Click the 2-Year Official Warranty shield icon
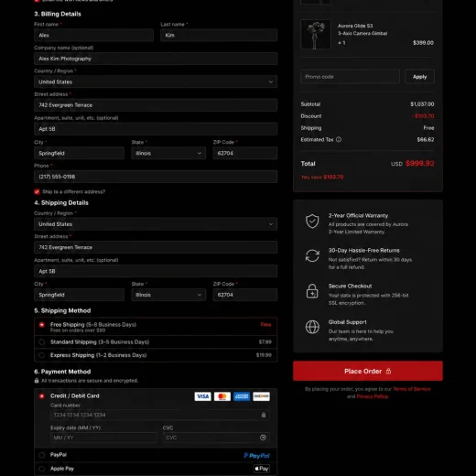Screen dimensions: 476x476 coord(312,221)
